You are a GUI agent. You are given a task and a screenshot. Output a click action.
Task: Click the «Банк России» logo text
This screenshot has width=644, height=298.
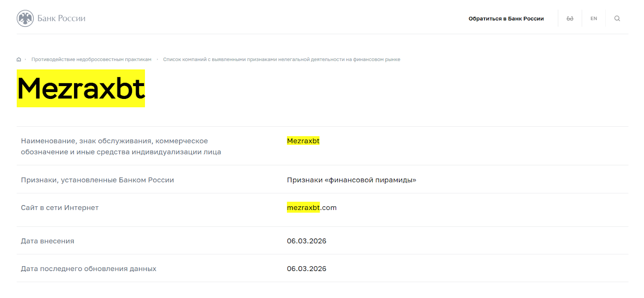tap(61, 18)
